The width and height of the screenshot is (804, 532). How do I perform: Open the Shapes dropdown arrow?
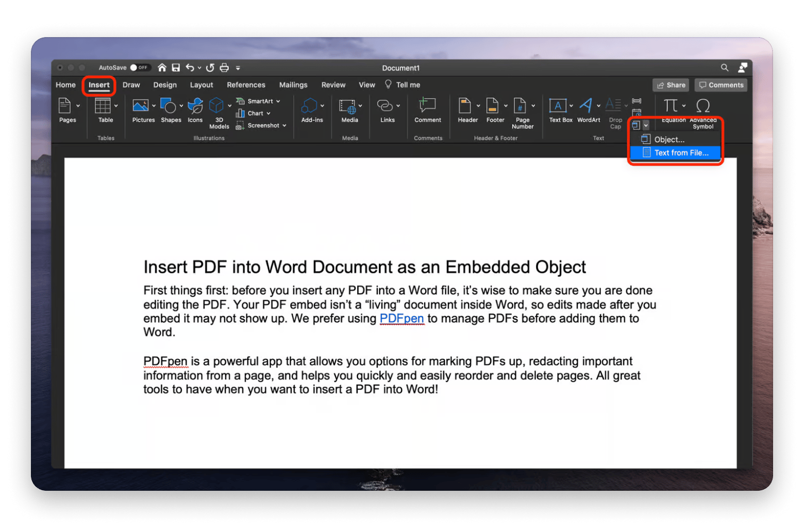tap(181, 106)
